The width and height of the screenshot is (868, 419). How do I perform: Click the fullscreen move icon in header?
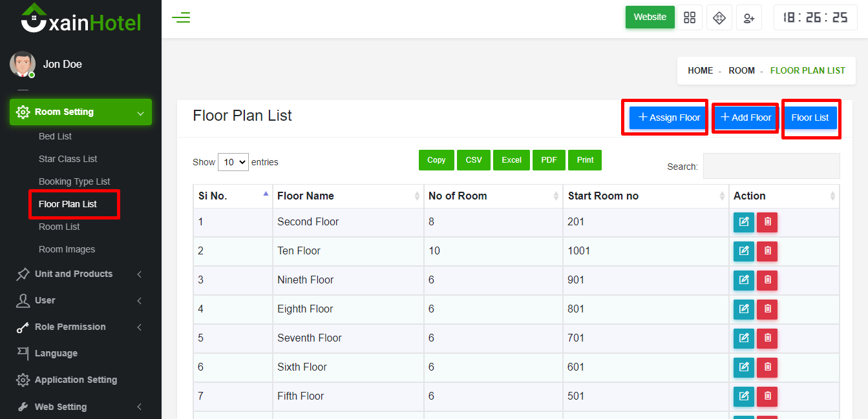[719, 18]
